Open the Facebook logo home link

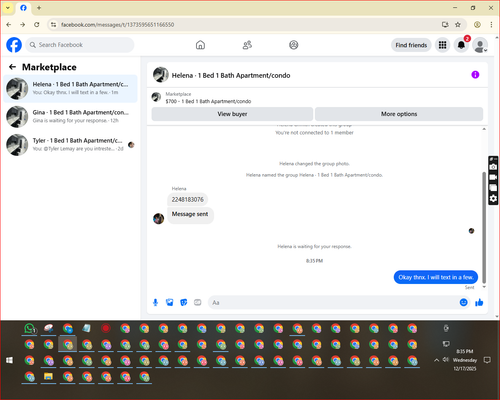tap(14, 45)
